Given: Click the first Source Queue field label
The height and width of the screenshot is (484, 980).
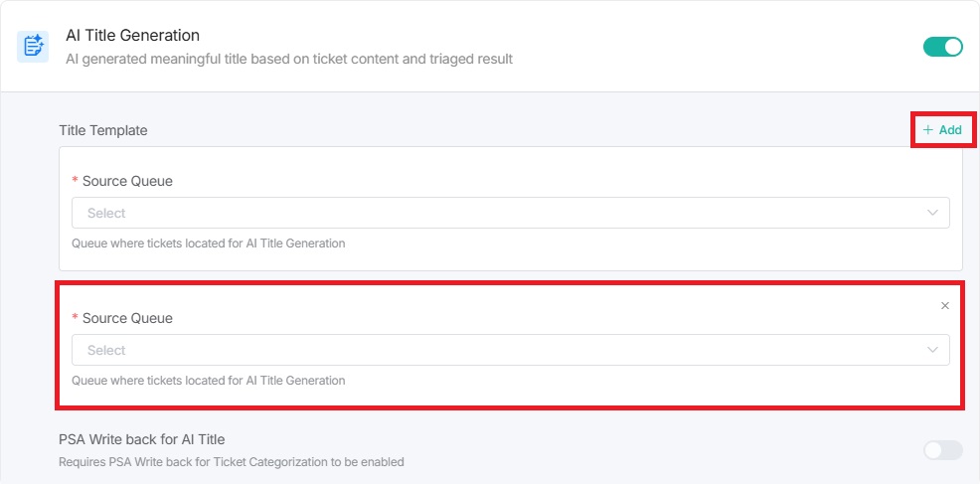Looking at the screenshot, I should click(127, 181).
